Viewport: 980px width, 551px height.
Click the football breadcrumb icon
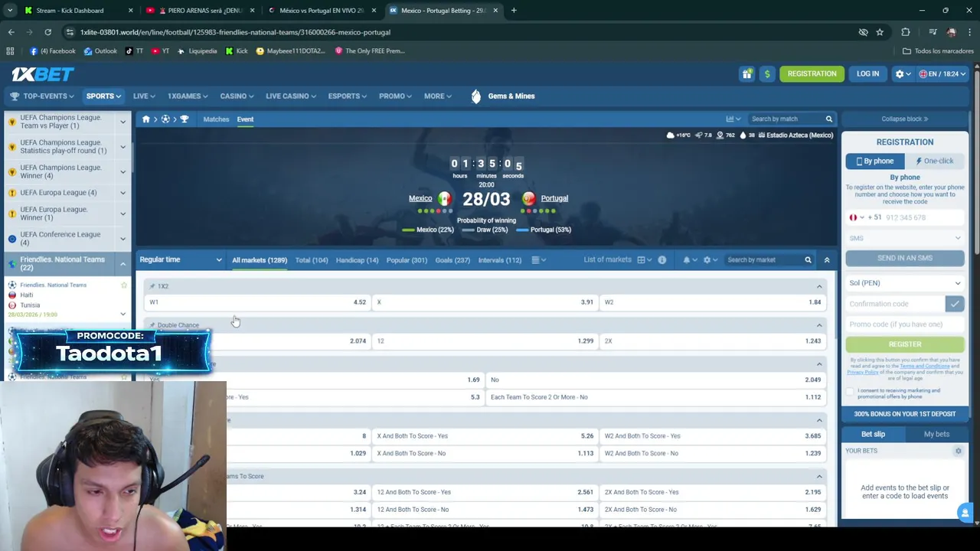tap(165, 119)
